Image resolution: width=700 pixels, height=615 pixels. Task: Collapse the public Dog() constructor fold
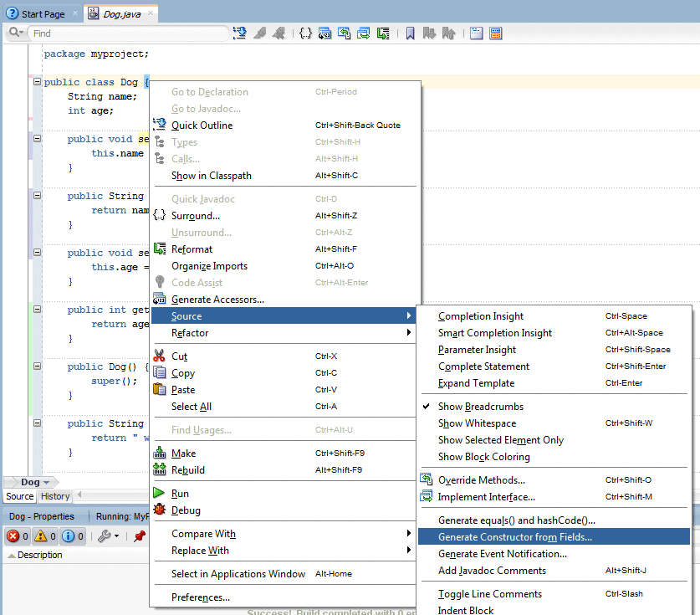point(37,366)
